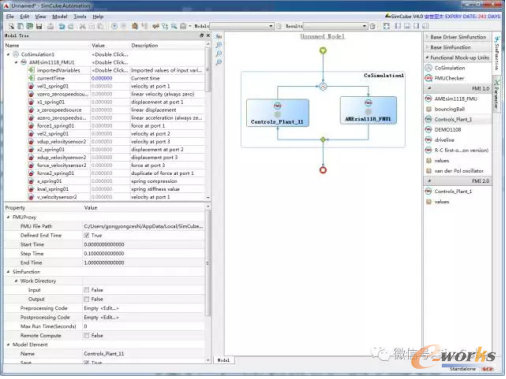Screen dimensions: 506x379
Task: Select CoSimulation in the component palette
Action: click(449, 68)
